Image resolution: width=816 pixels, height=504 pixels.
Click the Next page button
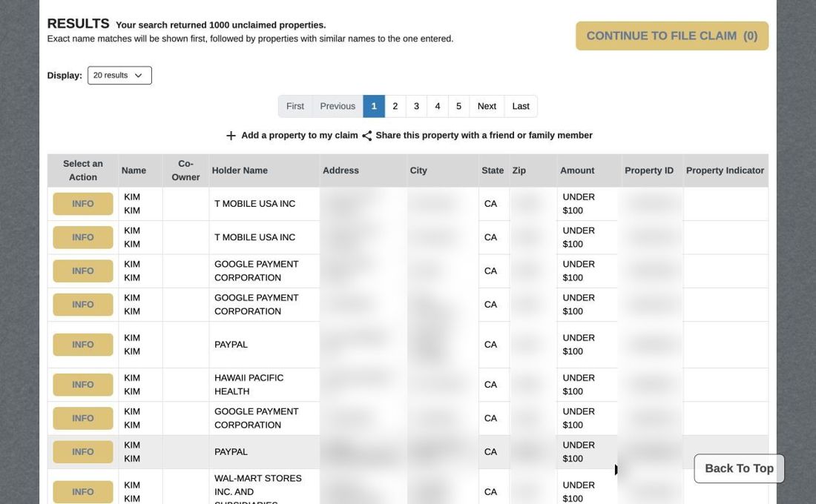487,106
